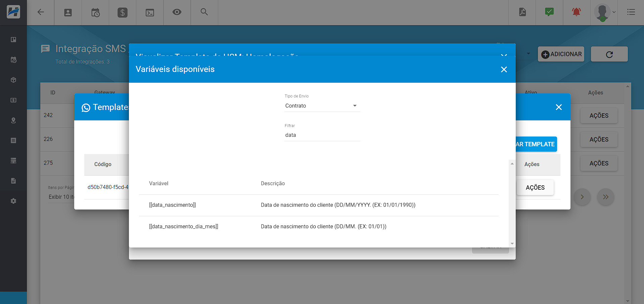Click the [[data_nascimento]] variable
This screenshot has width=644, height=304.
172,205
